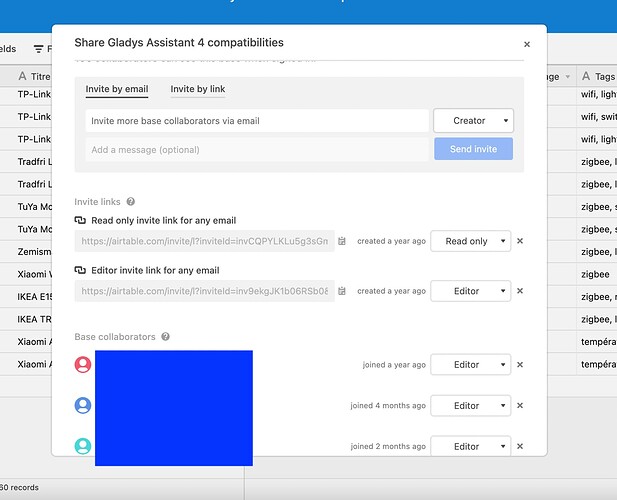Click the teal collaborator avatar
Viewport: 617px width, 500px height.
(83, 446)
